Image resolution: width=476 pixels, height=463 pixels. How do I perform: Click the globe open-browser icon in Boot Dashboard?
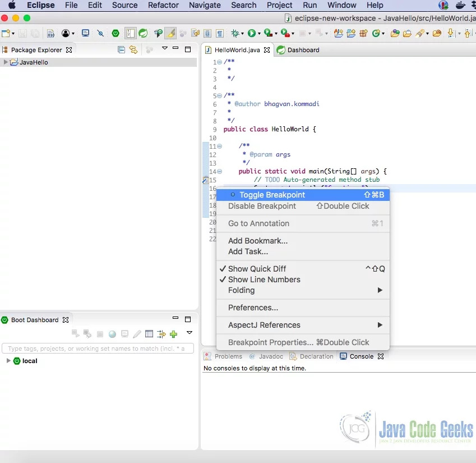click(x=112, y=334)
